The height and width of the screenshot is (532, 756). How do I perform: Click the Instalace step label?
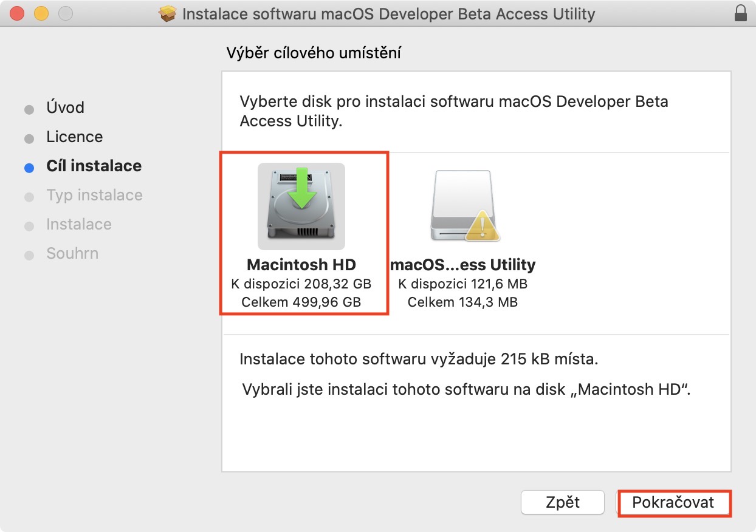tap(79, 225)
